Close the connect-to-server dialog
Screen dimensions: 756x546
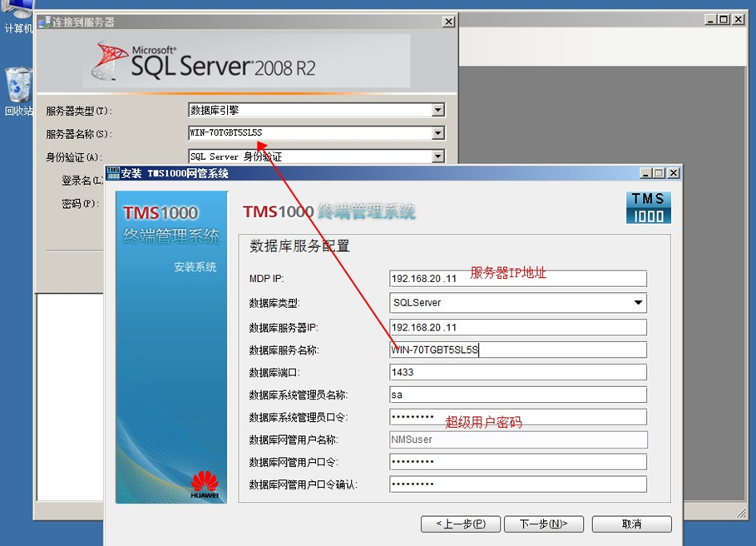click(x=448, y=22)
